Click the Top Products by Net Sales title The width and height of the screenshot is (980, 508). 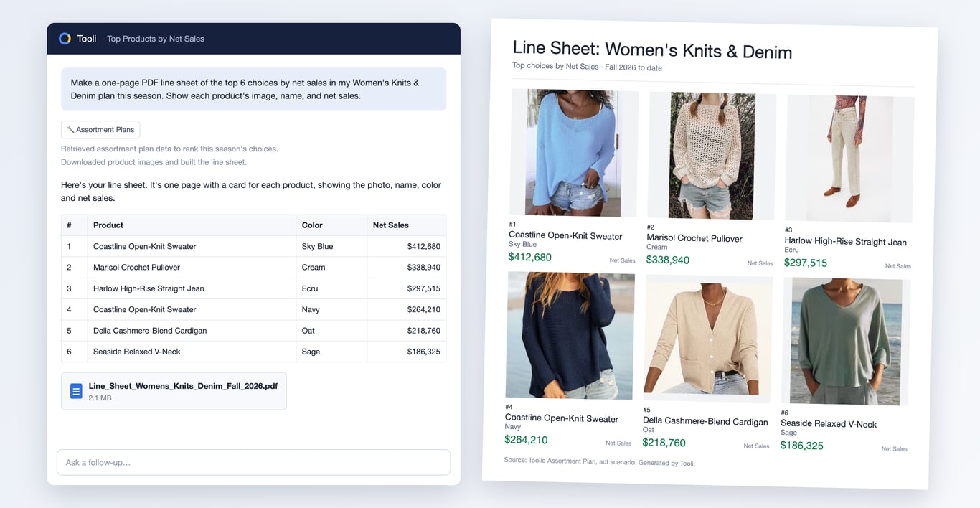[156, 39]
